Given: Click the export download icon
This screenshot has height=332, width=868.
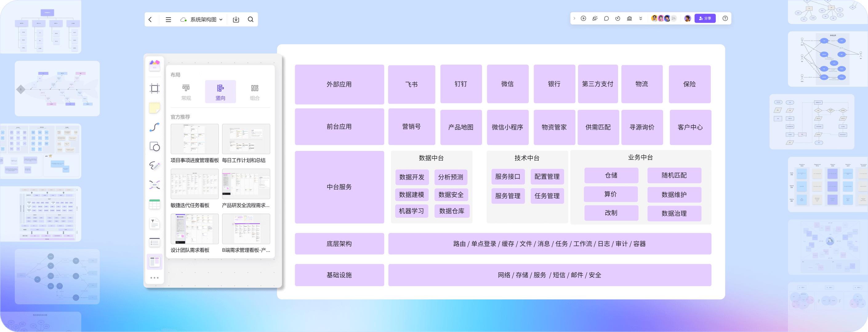Looking at the screenshot, I should tap(236, 19).
